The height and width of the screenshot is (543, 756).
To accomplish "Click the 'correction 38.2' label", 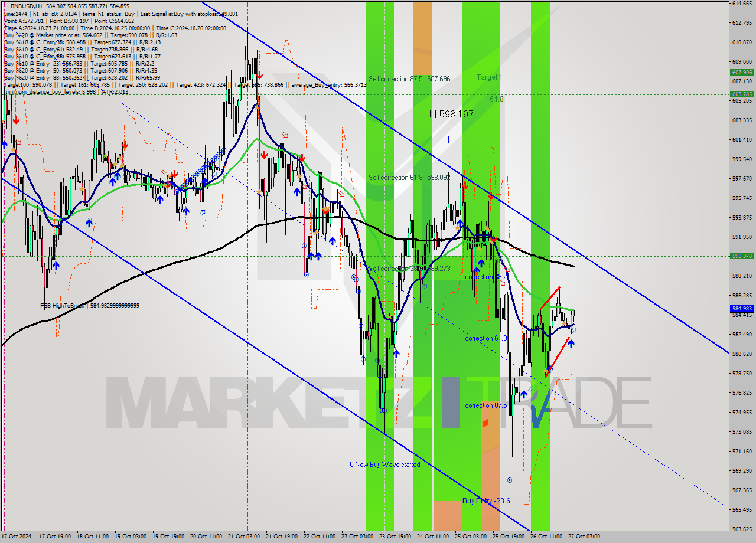I will point(485,277).
